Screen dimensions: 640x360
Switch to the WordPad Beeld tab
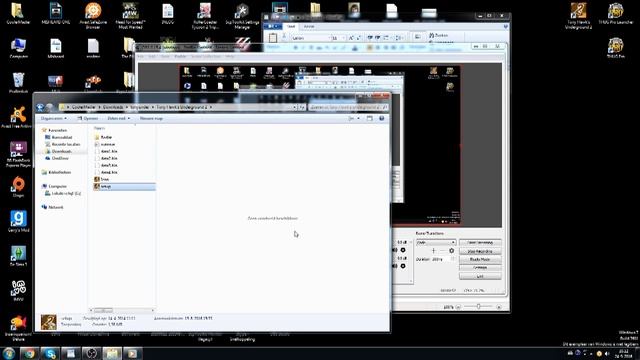tap(309, 27)
